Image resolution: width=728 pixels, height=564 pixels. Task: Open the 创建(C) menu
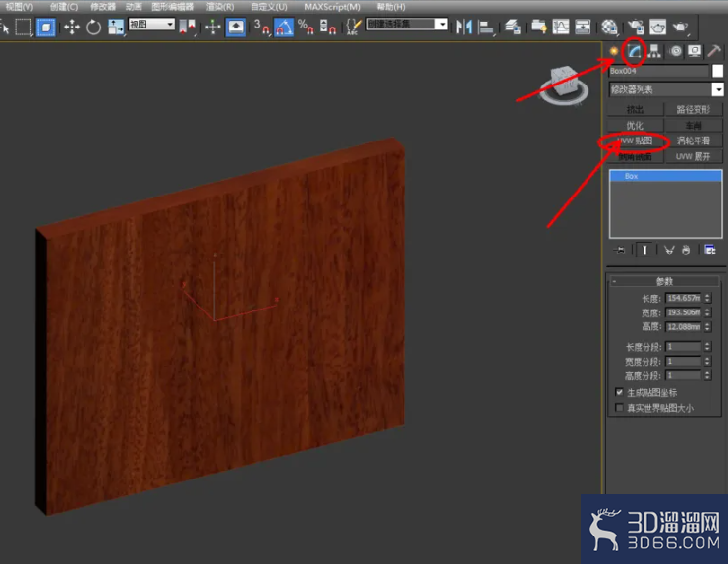pos(64,7)
